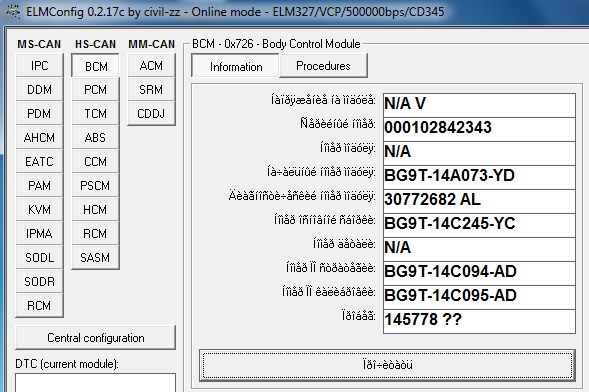Viewport: 589px width, 392px height.
Task: Select the ABS module button
Action: coord(95,138)
